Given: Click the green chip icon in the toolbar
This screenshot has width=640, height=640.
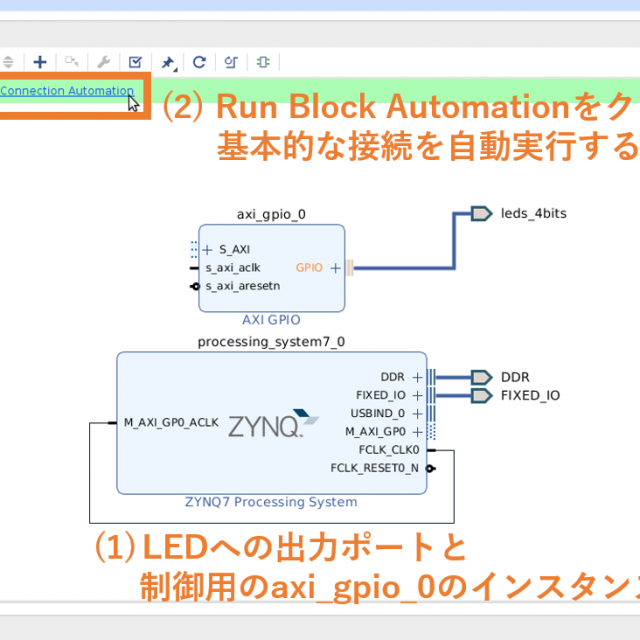Looking at the screenshot, I should point(263,62).
